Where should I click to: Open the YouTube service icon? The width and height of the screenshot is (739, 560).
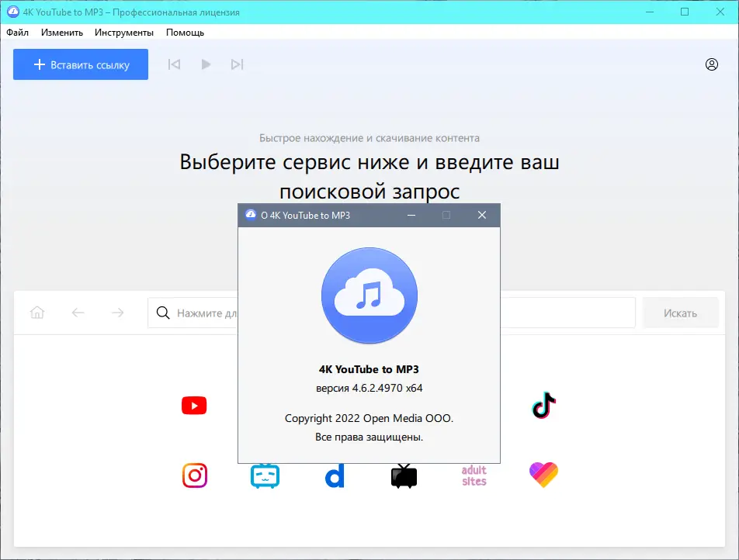194,406
